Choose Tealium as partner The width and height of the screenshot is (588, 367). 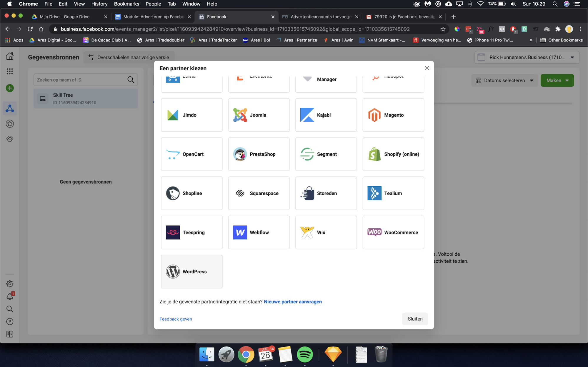(393, 193)
